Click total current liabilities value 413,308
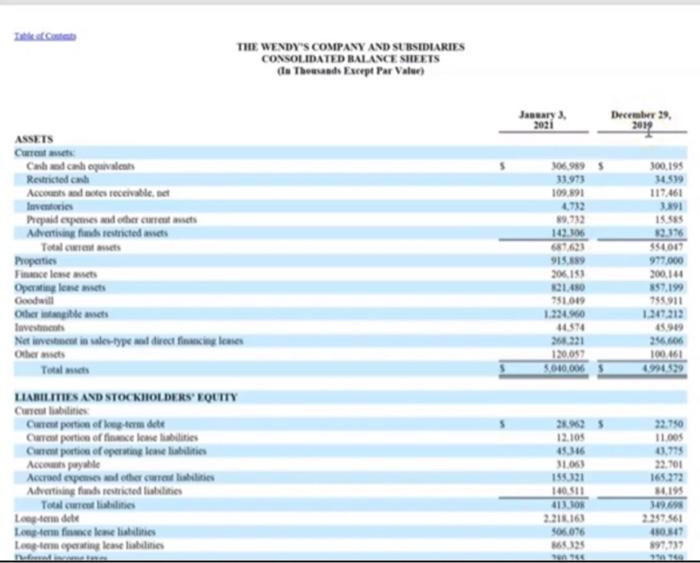This screenshot has height=563, width=700. click(568, 505)
